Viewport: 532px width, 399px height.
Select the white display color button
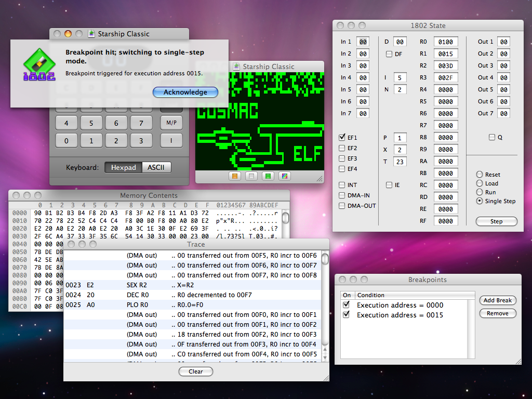(x=251, y=176)
